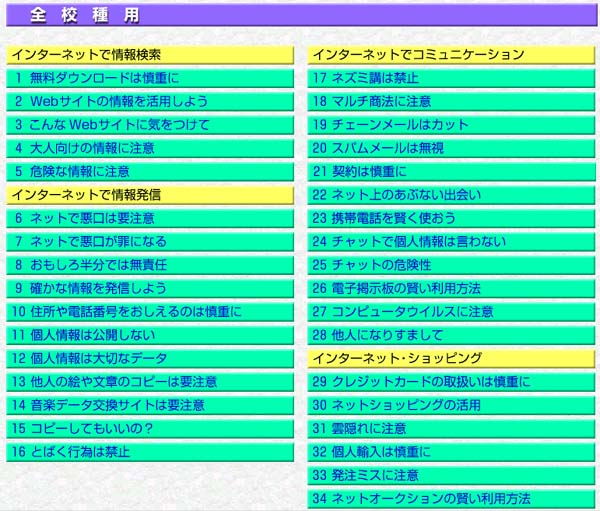The image size is (600, 511).
Task: Click item 4 大人向けの情報に注意
Action: click(150, 149)
